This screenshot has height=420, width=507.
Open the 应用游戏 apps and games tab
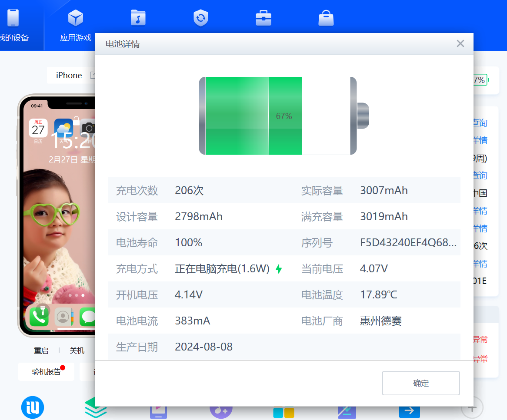(76, 25)
